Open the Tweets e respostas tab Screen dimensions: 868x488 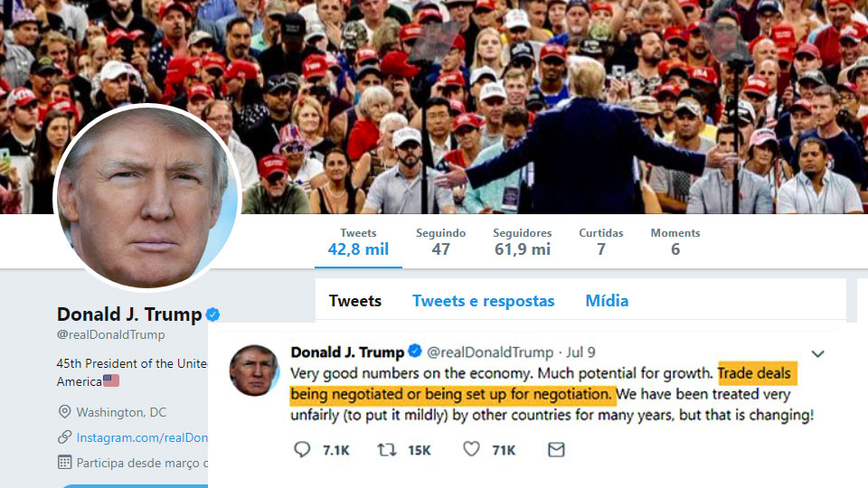483,301
